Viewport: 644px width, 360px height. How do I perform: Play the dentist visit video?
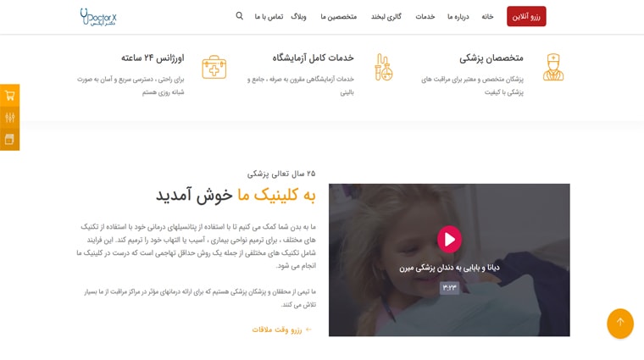coord(449,239)
